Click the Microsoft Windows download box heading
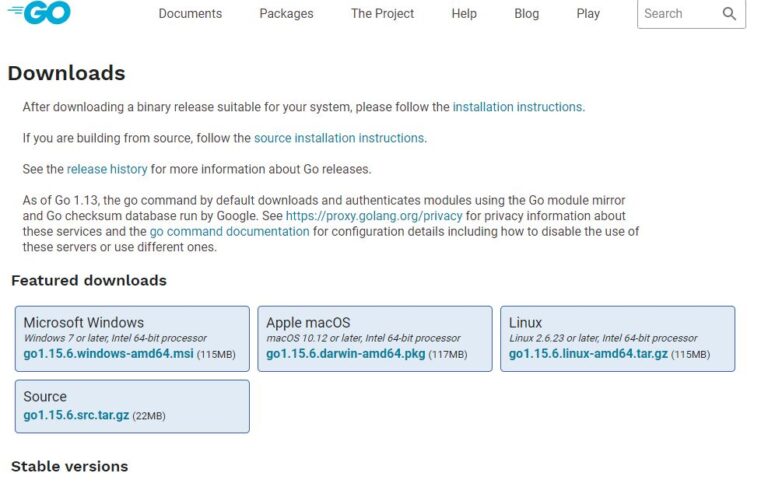This screenshot has height=487, width=768. point(84,323)
